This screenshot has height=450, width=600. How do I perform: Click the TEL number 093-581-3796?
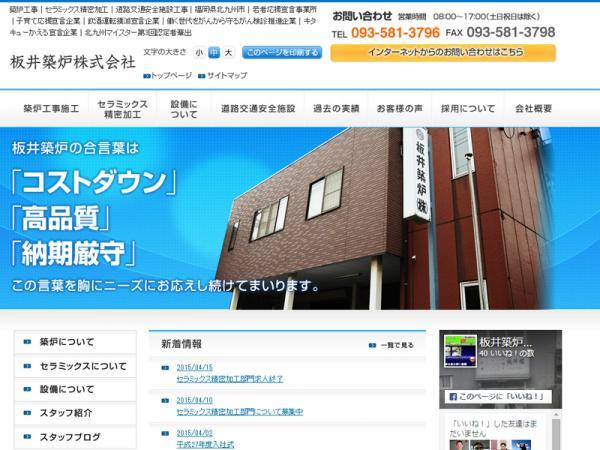pyautogui.click(x=395, y=33)
